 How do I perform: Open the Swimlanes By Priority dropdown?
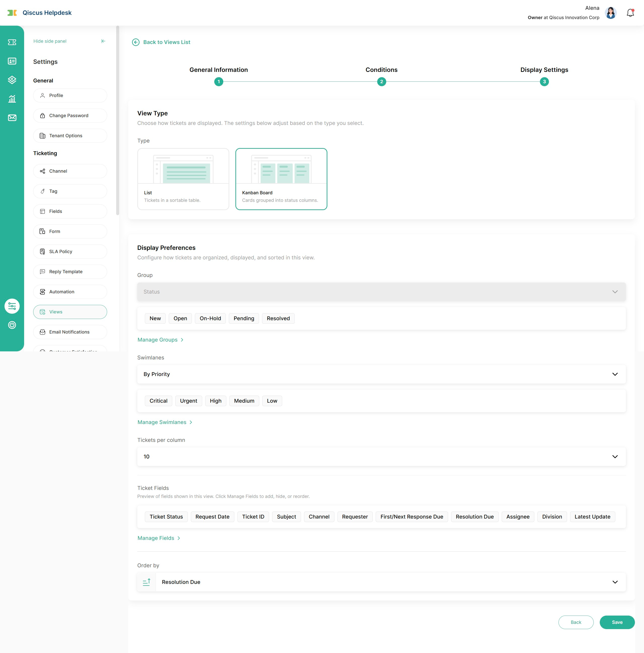point(381,374)
